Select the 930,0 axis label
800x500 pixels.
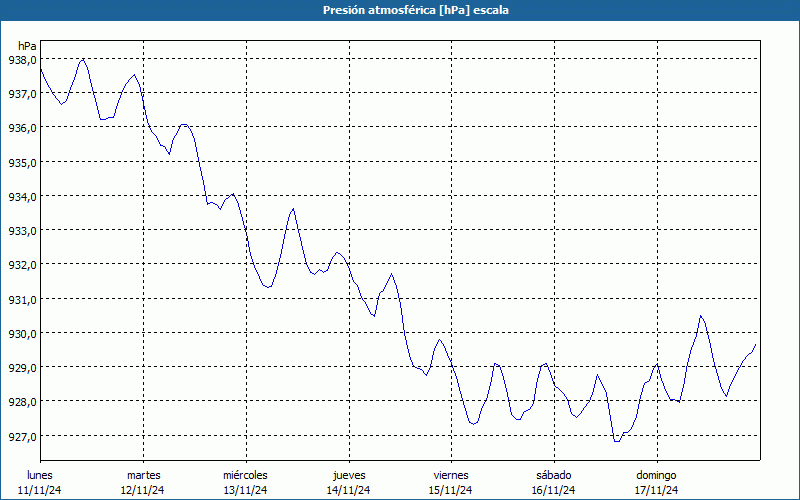(x=22, y=334)
